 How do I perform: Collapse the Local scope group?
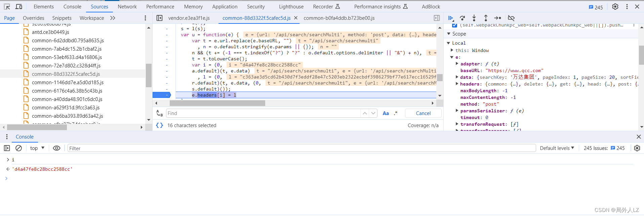click(448, 43)
